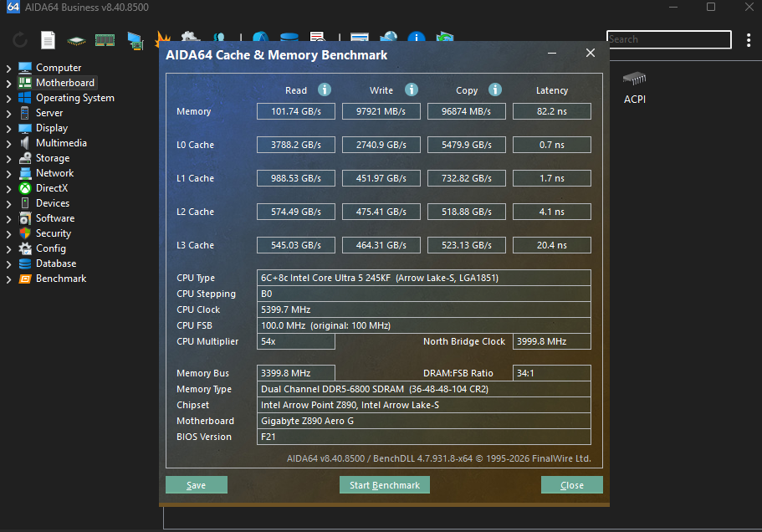Select the ACPI chip icon

pos(635,79)
